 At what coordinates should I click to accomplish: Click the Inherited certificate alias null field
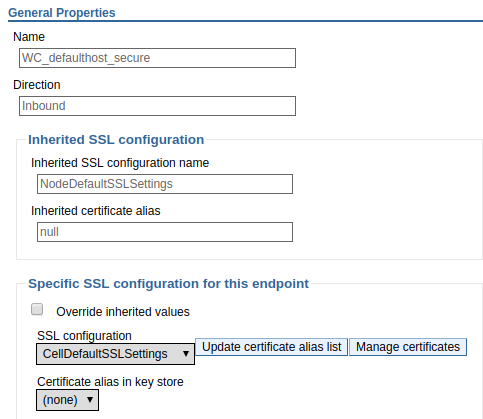165,232
